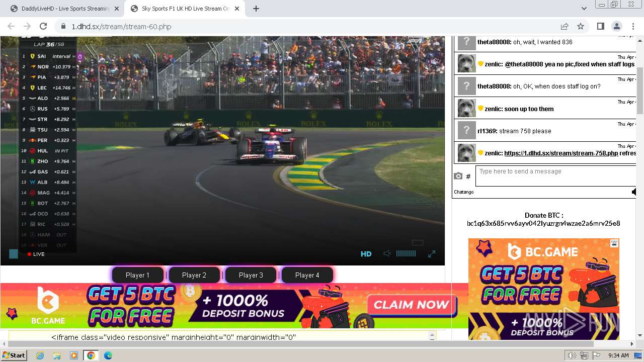The height and width of the screenshot is (362, 644).
Task: Enter fullscreen on the video player
Action: (x=432, y=254)
